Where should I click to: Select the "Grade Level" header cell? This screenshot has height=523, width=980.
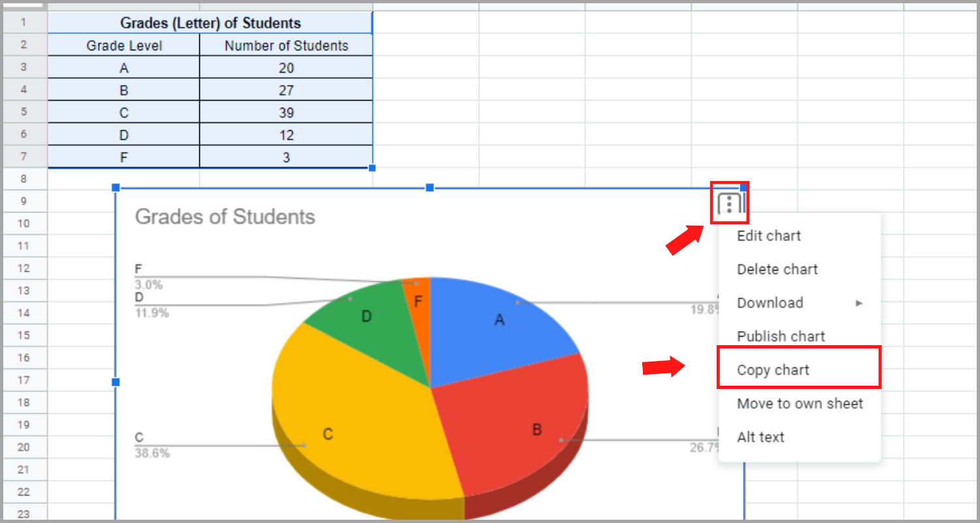123,45
